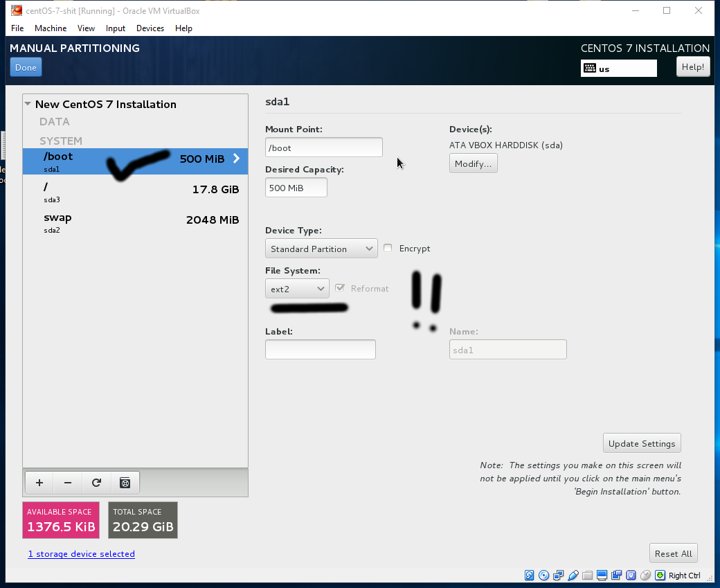Click the Desired Capacity input field
The height and width of the screenshot is (588, 720).
[296, 188]
